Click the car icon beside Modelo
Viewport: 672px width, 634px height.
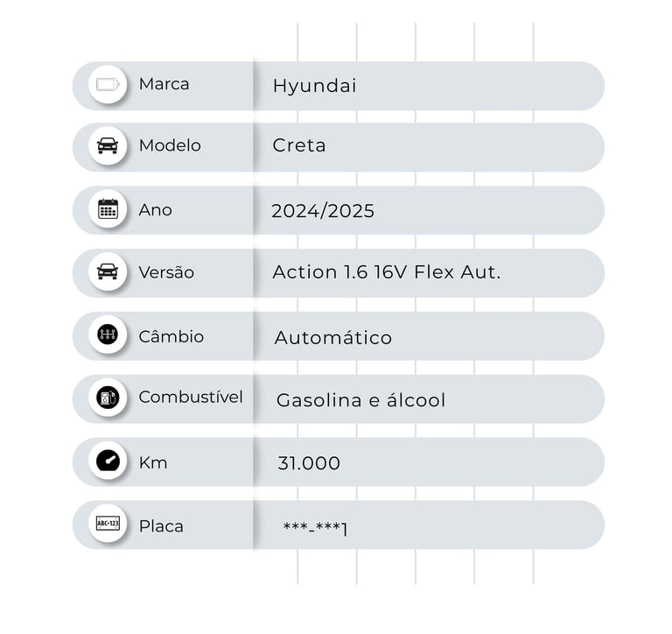tap(108, 146)
